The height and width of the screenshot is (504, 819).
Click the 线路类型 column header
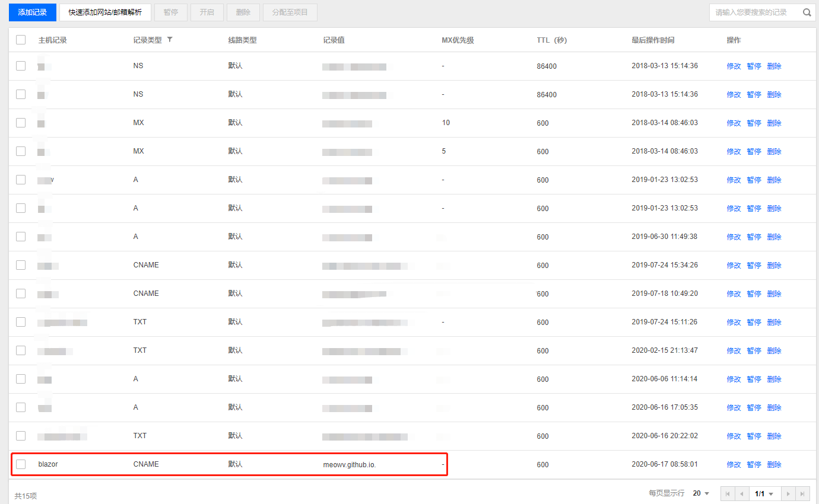click(x=243, y=40)
